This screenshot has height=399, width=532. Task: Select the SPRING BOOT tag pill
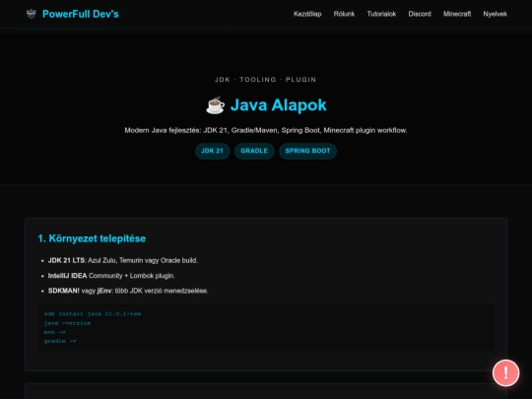pyautogui.click(x=307, y=151)
